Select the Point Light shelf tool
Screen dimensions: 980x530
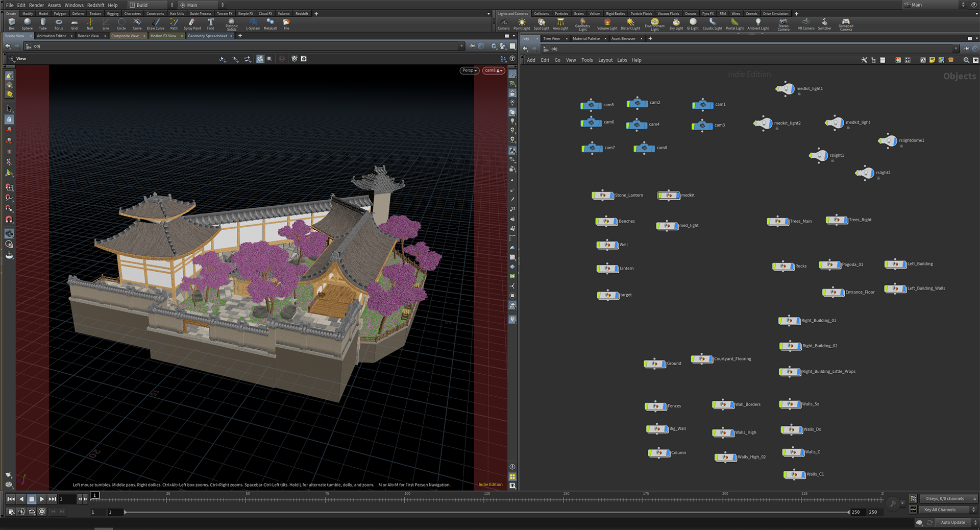[x=522, y=24]
